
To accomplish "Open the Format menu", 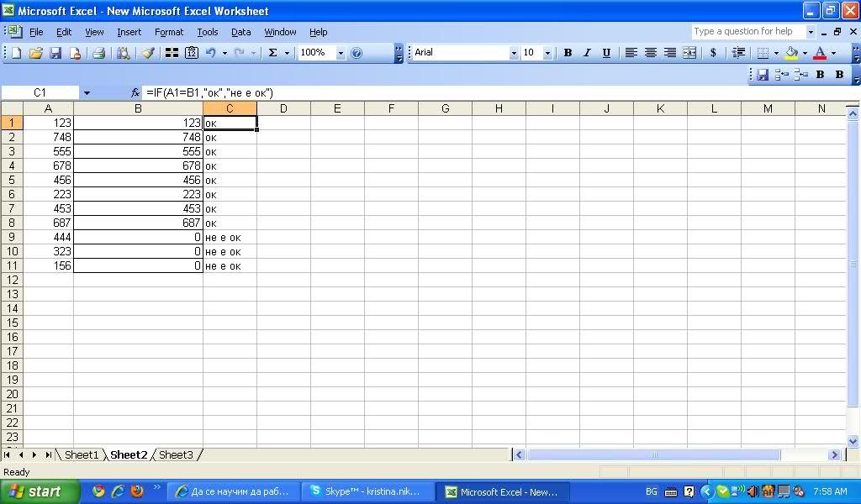I will [x=168, y=32].
